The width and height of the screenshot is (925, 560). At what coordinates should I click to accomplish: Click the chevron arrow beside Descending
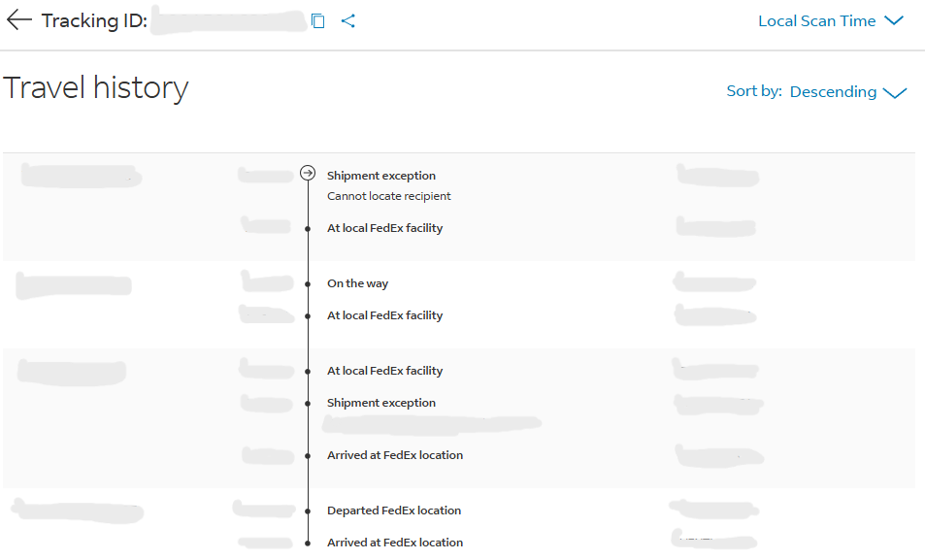click(x=894, y=93)
